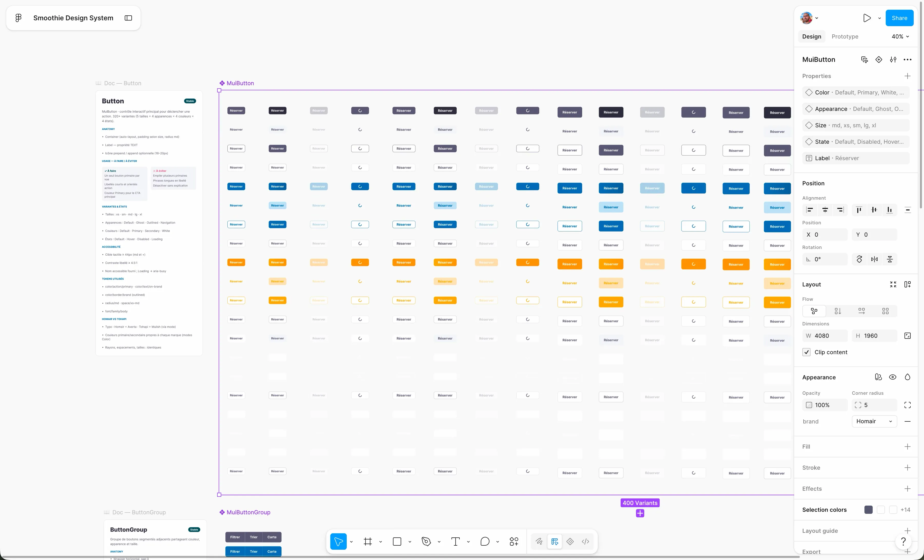Expand Frame tool options arrow
This screenshot has width=924, height=560.
click(x=380, y=542)
